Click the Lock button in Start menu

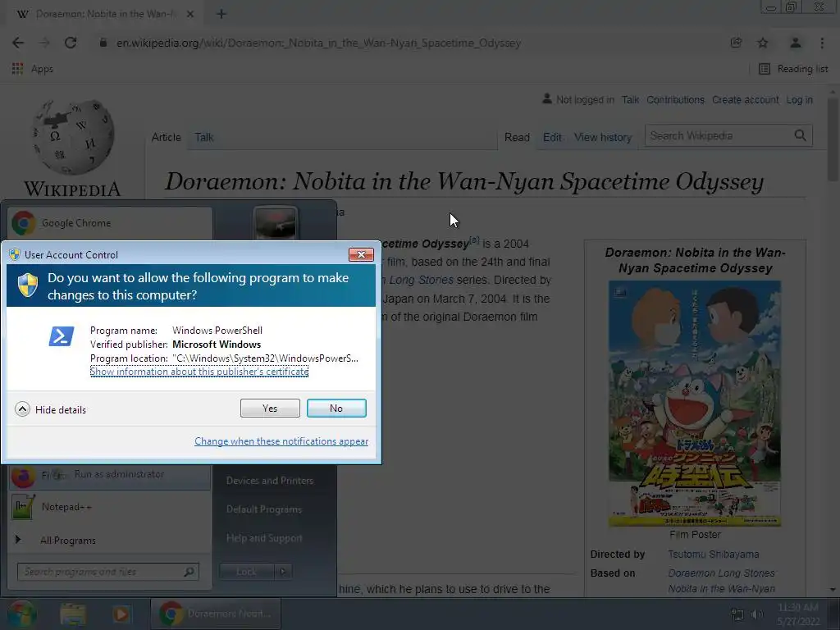tap(246, 572)
